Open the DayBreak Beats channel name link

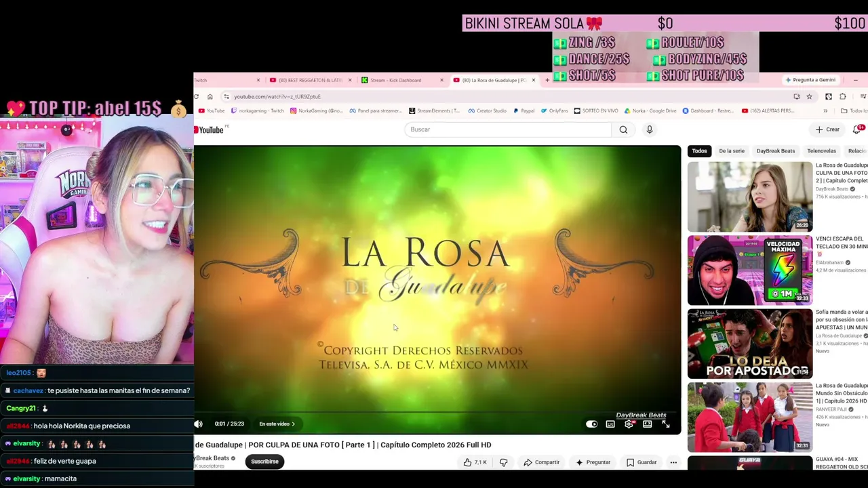(212, 458)
